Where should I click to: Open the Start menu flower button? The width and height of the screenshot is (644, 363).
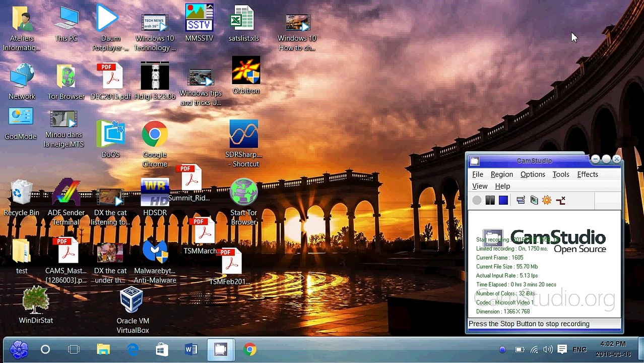click(19, 349)
